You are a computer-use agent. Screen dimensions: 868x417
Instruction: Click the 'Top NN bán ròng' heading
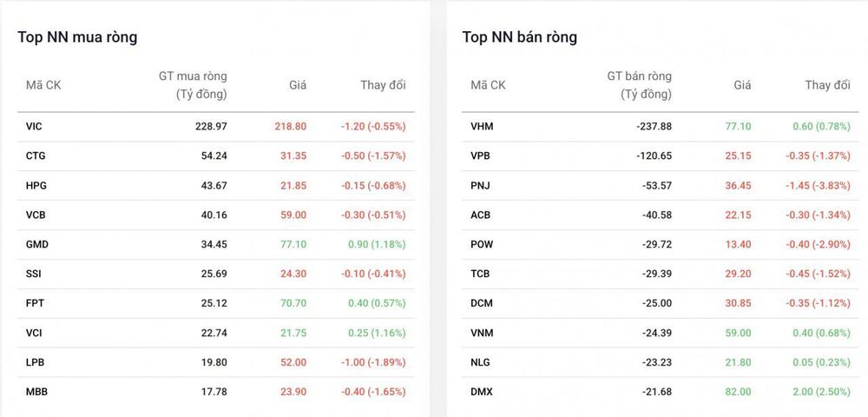(520, 37)
